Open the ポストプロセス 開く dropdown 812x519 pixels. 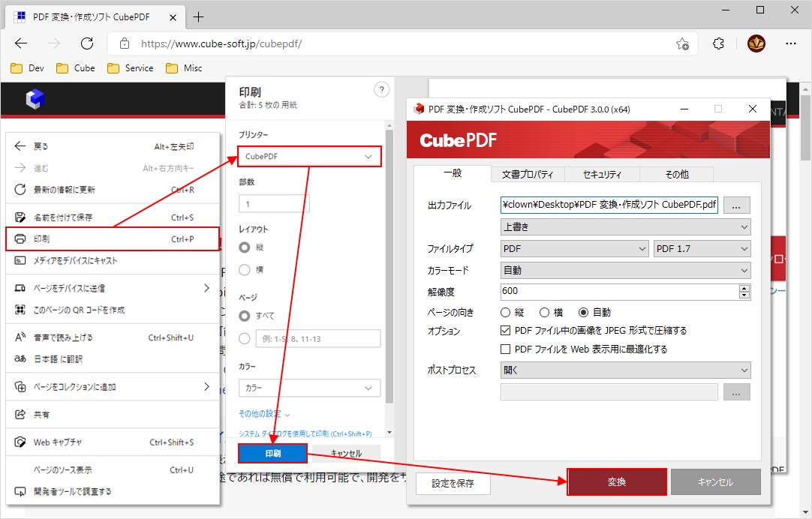pos(626,370)
